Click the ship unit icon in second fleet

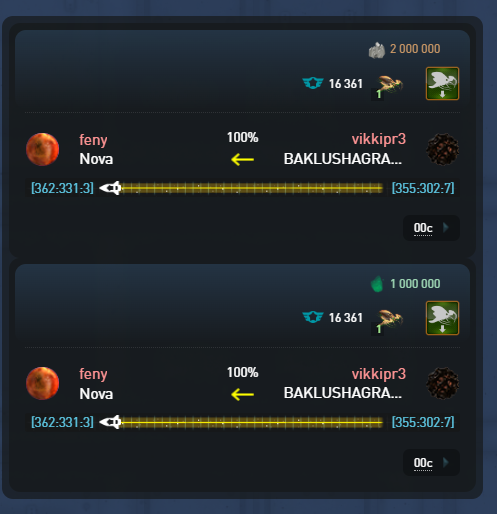click(x=388, y=320)
